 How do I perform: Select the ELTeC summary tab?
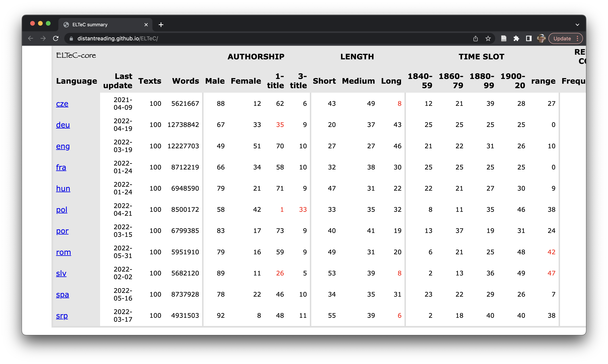click(x=105, y=25)
